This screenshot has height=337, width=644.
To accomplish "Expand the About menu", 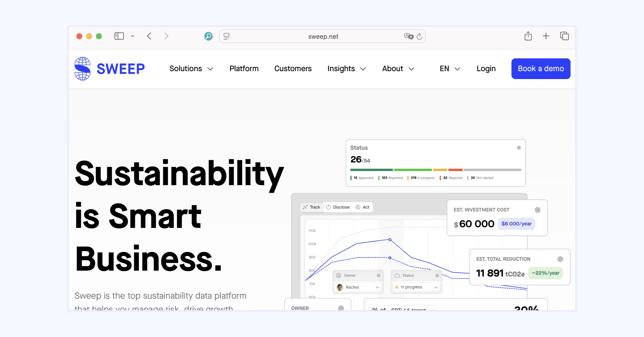I will pos(398,68).
